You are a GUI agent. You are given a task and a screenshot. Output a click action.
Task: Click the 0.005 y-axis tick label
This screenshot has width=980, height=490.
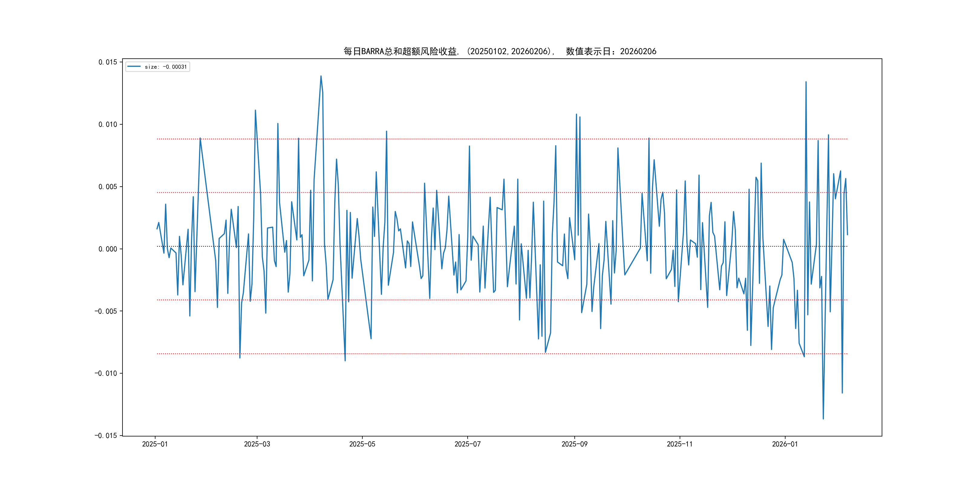click(108, 187)
